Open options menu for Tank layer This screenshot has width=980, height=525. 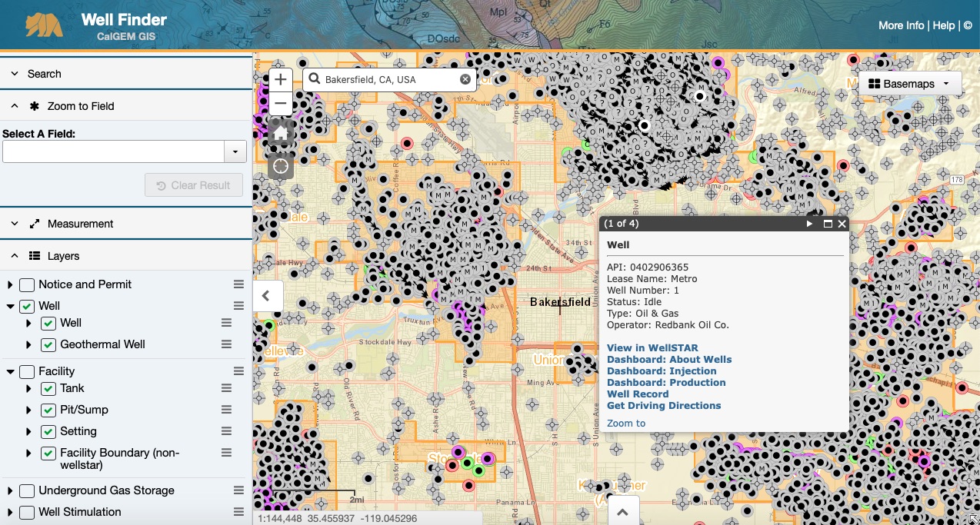click(226, 388)
